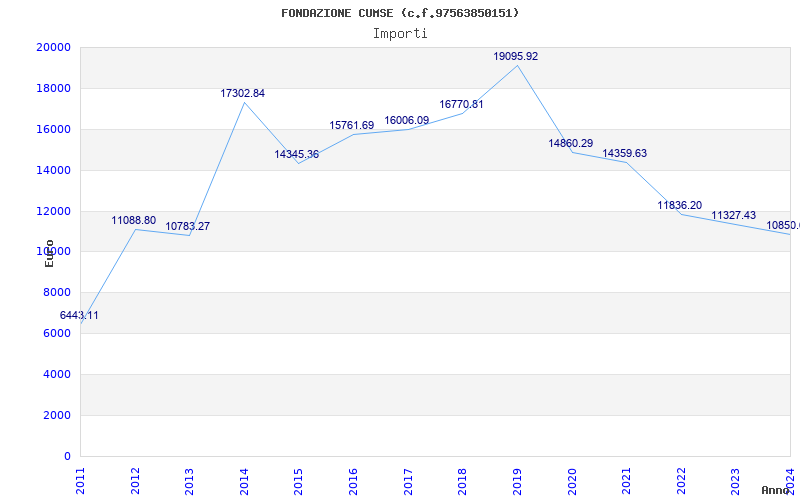Click the 18000 y-axis tick label
The image size is (800, 500).
(x=53, y=88)
